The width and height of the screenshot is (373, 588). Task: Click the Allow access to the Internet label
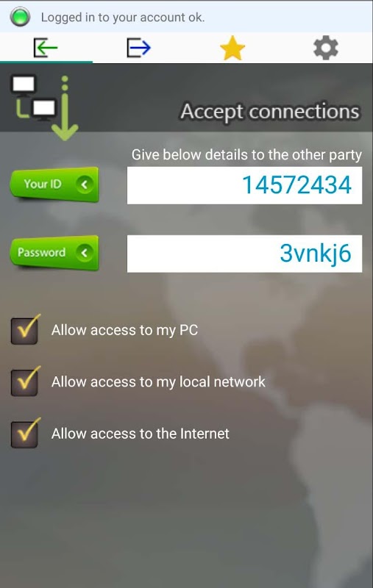tap(141, 434)
